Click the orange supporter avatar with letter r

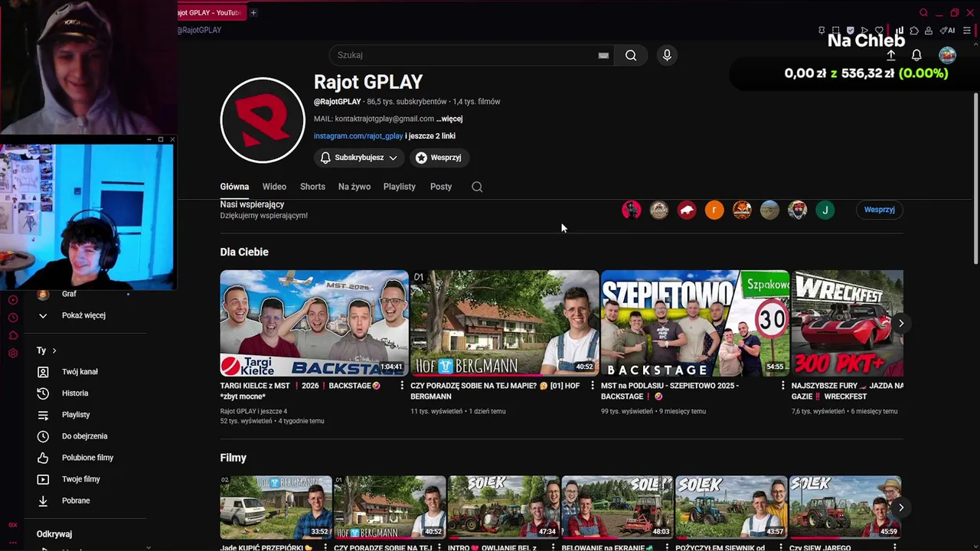(x=714, y=210)
